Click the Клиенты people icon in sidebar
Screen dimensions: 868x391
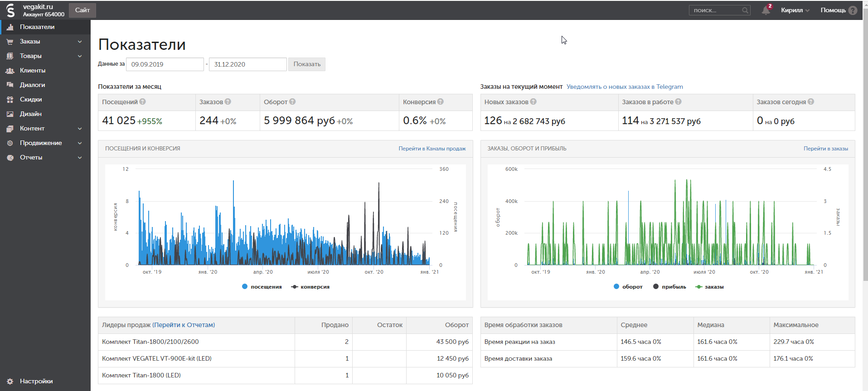click(x=10, y=71)
